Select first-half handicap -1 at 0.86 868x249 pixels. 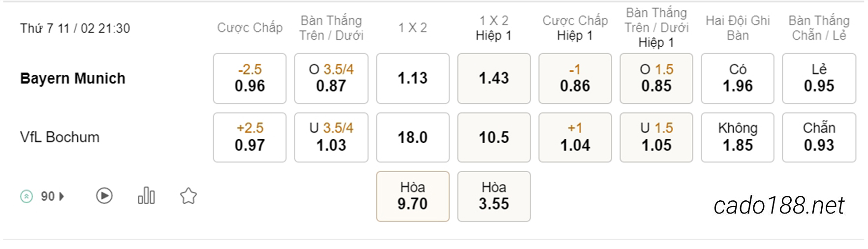[x=575, y=78]
